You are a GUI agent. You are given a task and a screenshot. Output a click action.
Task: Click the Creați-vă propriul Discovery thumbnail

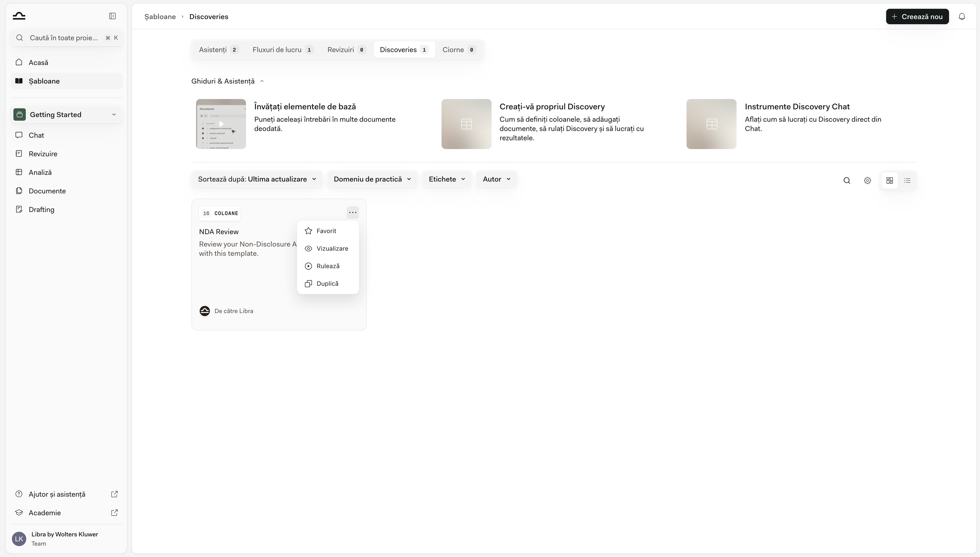click(x=466, y=124)
